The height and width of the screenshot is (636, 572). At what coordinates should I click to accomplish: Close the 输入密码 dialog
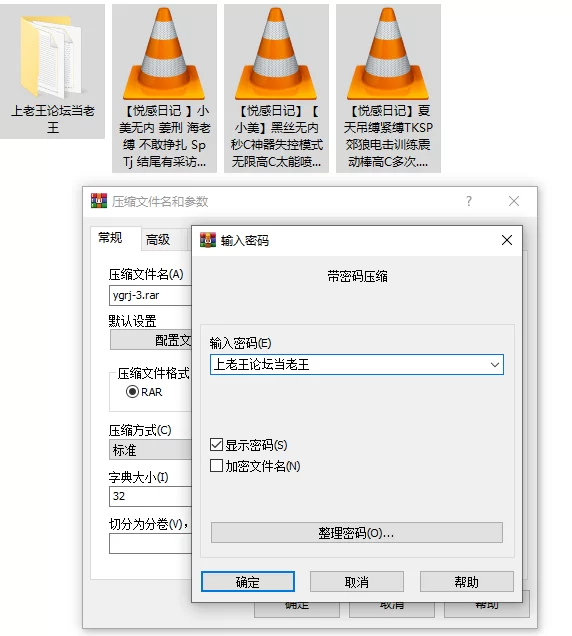(x=507, y=240)
